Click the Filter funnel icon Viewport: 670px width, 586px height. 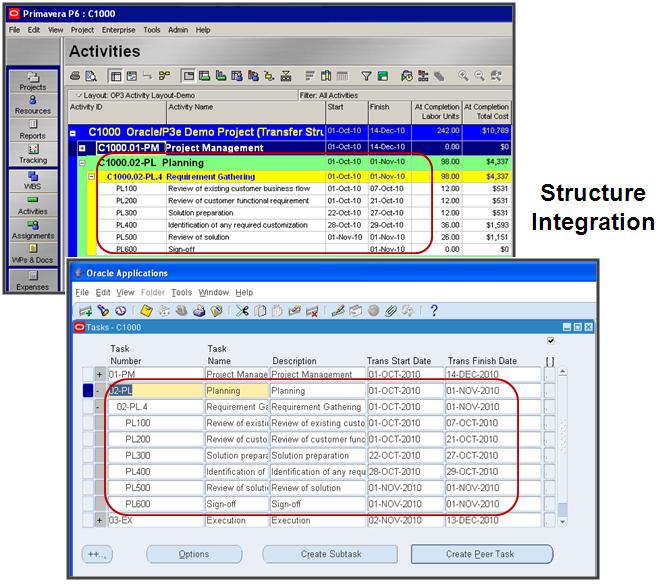pos(366,77)
